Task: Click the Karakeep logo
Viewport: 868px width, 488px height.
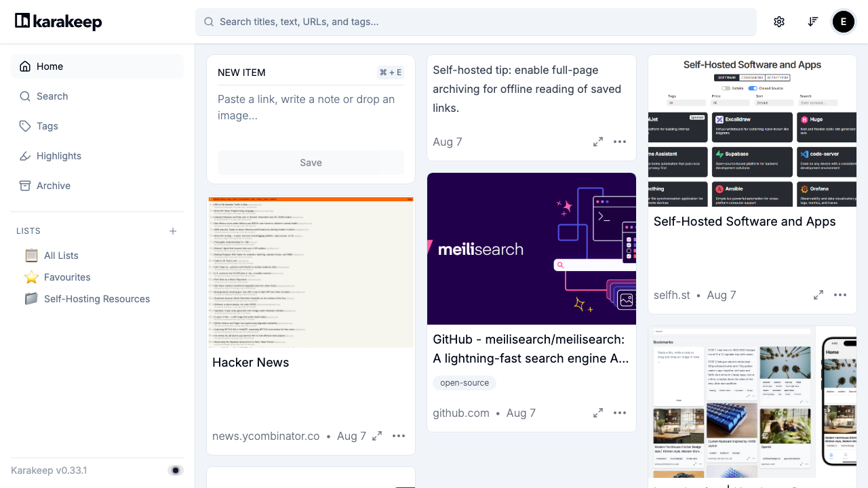Action: pyautogui.click(x=58, y=22)
